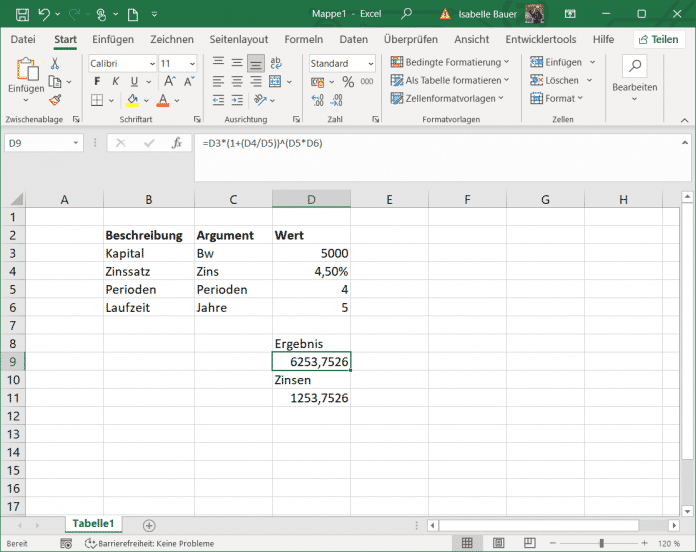
Task: Click the search magnifier in title bar
Action: coord(406,15)
